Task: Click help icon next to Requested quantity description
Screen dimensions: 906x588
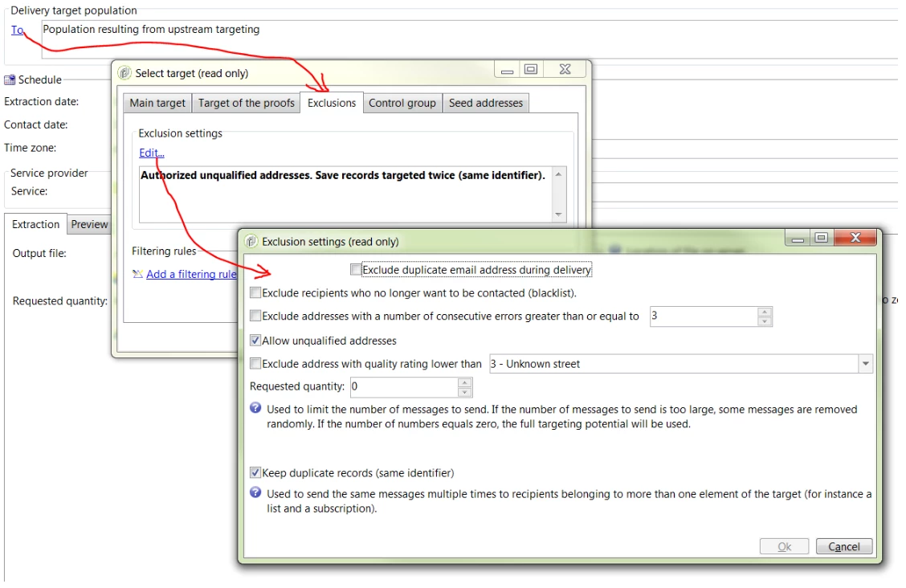Action: click(255, 408)
